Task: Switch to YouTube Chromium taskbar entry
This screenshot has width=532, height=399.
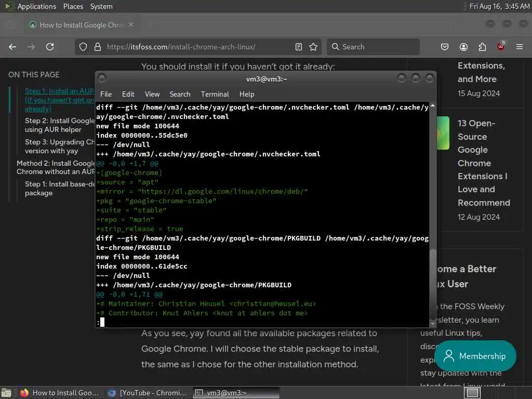Action: point(147,393)
